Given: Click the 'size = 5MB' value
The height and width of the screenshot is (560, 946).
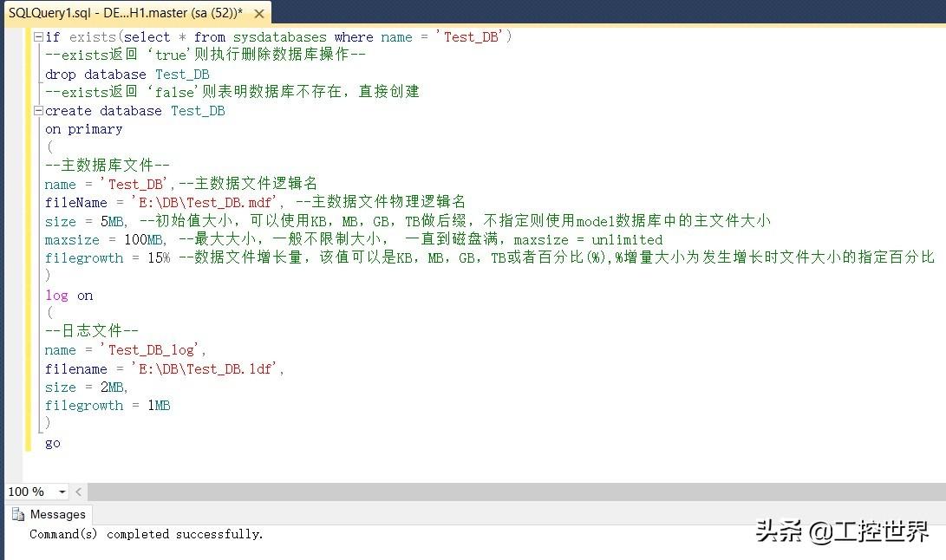Looking at the screenshot, I should (86, 221).
